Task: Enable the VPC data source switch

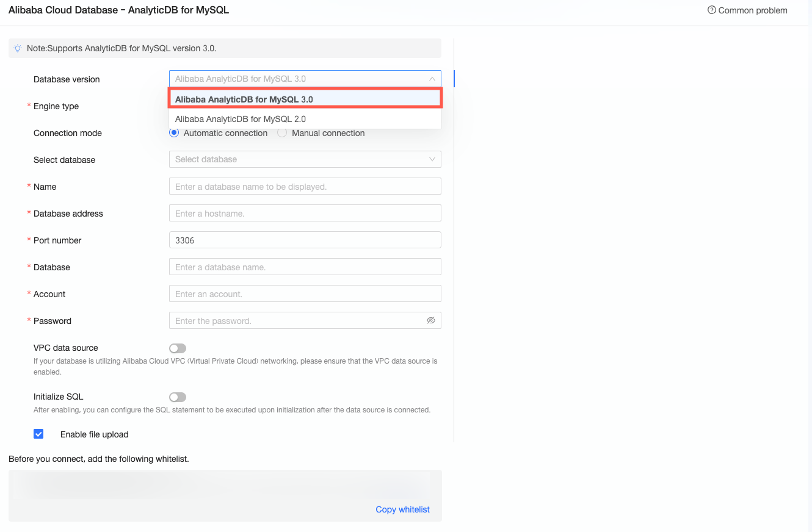Action: pos(178,348)
